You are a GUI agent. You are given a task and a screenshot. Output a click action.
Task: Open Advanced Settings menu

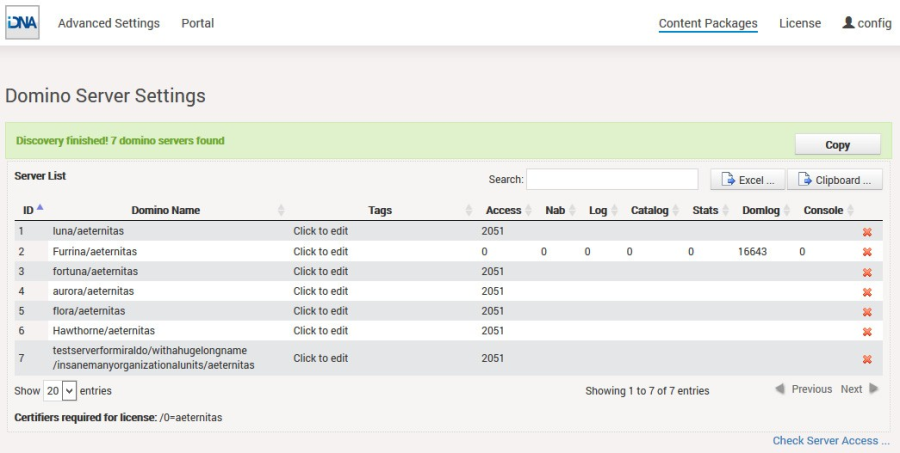108,23
